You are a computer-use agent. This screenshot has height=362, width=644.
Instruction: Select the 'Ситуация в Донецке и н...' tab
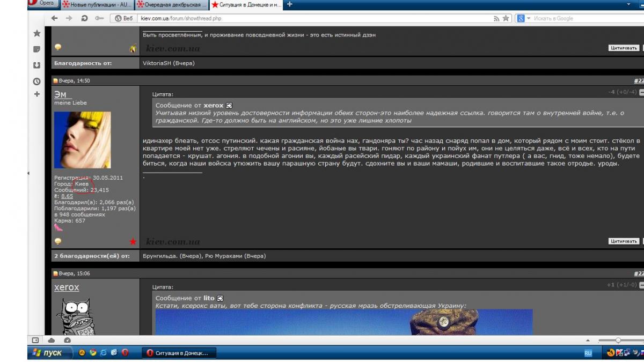246,4
